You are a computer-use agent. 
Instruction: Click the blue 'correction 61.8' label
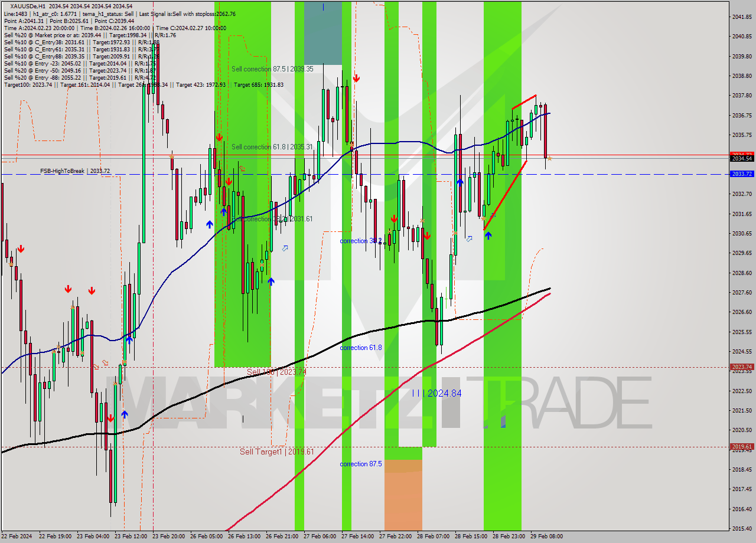[x=360, y=348]
